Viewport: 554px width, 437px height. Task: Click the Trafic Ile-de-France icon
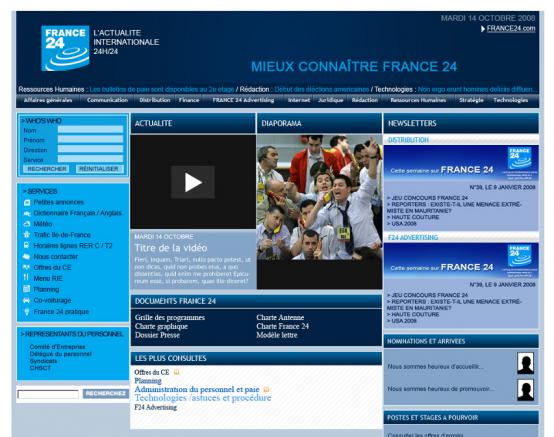pos(26,235)
